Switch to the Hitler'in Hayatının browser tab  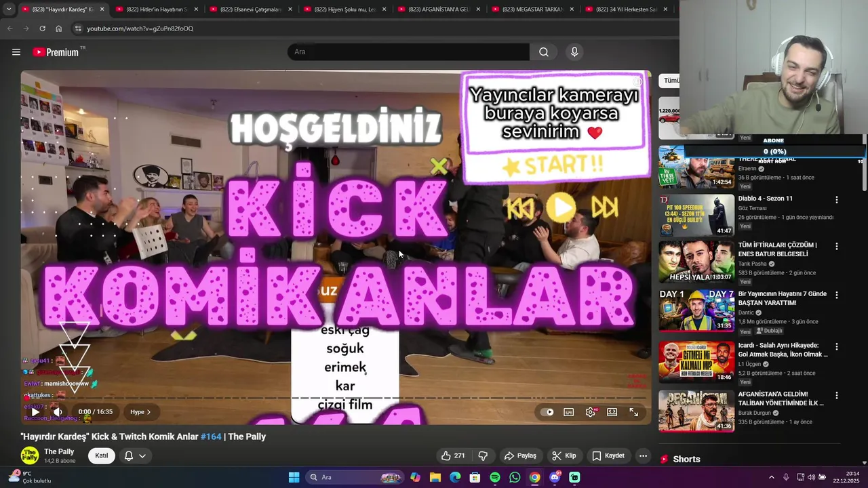[x=156, y=9]
